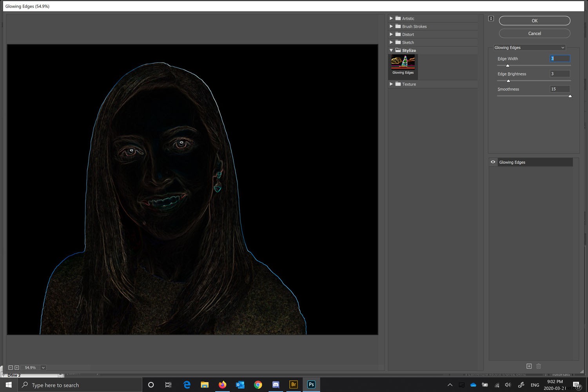Collapse the Stylize filter category
The width and height of the screenshot is (588, 392).
click(391, 50)
